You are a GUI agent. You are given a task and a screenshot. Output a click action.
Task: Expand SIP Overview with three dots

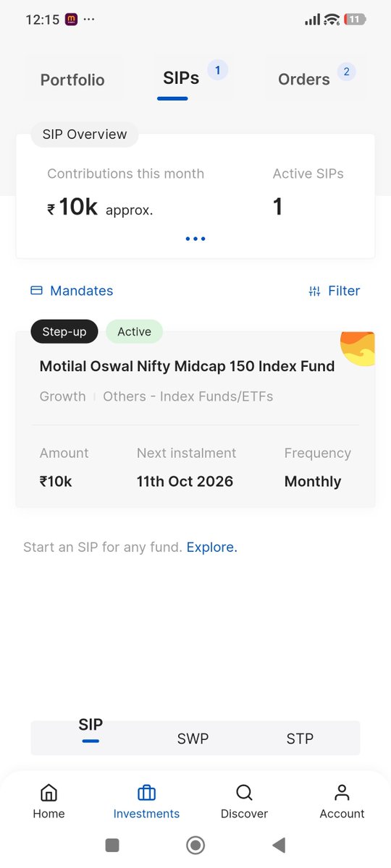click(195, 239)
